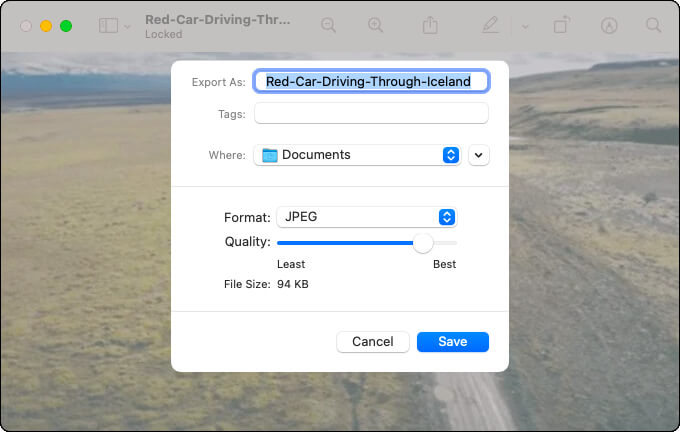Click the yellow minimize window button
Screen dimensions: 680x432
click(46, 26)
